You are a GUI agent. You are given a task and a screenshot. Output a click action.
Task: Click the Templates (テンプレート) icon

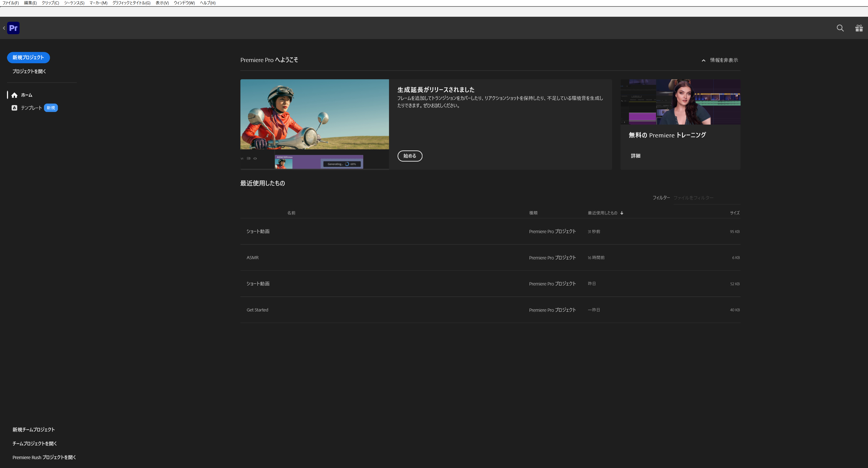14,108
